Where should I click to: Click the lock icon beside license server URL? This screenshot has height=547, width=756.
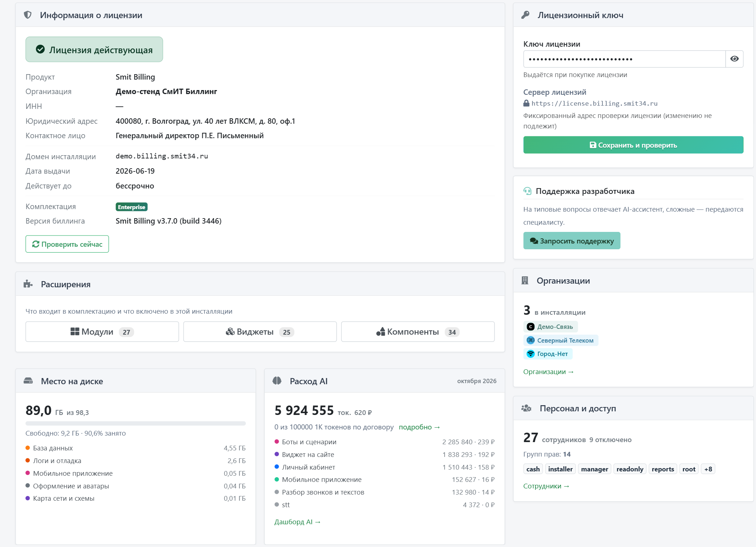(526, 103)
